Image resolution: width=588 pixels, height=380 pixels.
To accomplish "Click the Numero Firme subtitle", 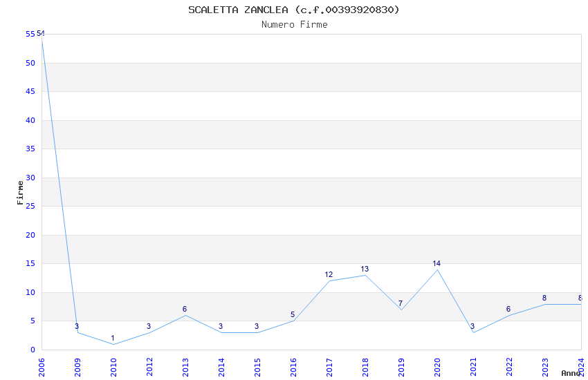I will click(295, 25).
